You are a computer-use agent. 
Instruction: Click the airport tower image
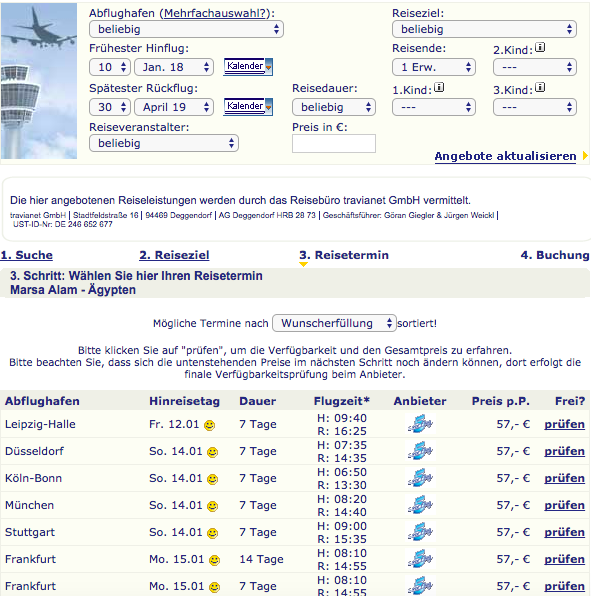(x=39, y=81)
